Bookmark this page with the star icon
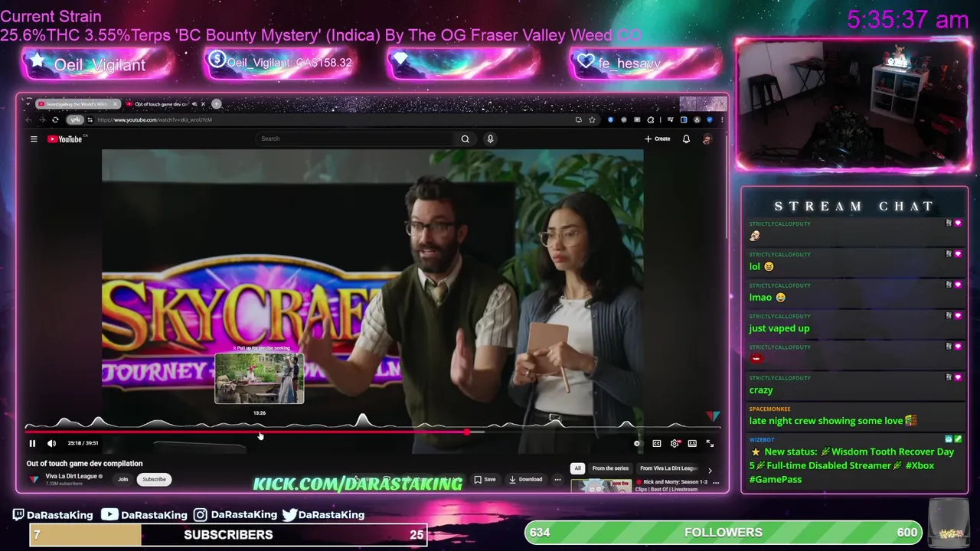Image resolution: width=980 pixels, height=551 pixels. click(x=592, y=119)
